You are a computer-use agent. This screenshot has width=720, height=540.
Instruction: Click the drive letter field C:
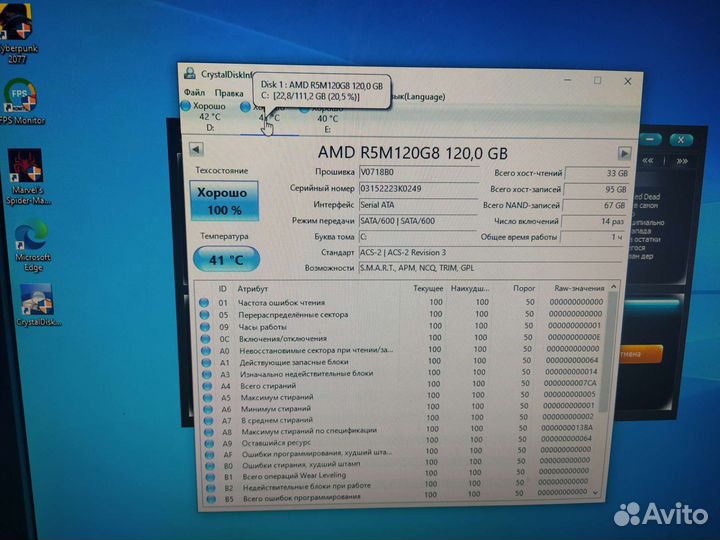click(x=417, y=236)
